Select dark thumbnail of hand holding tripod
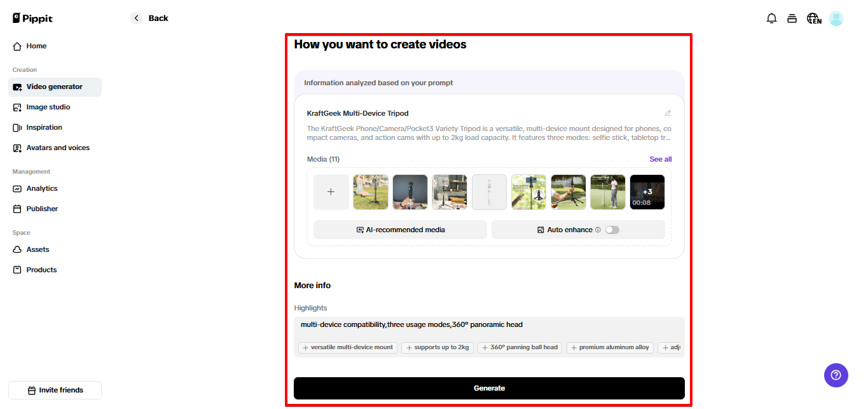Viewport: 868px width, 409px height. click(410, 192)
